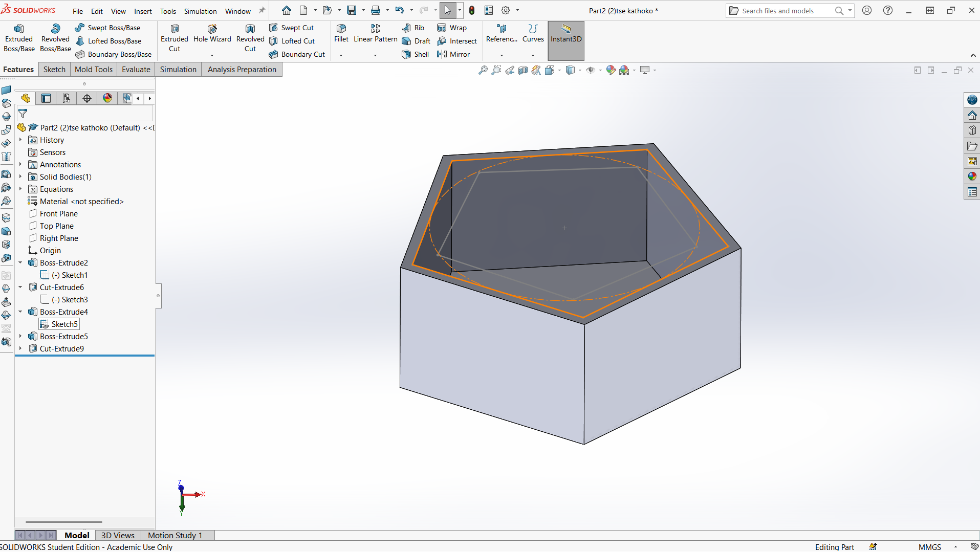Open the Curves tools
Image resolution: width=980 pixels, height=552 pixels.
[x=533, y=34]
